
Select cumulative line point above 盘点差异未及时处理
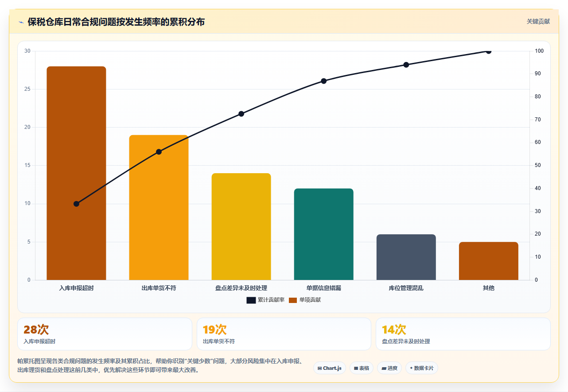pos(241,114)
